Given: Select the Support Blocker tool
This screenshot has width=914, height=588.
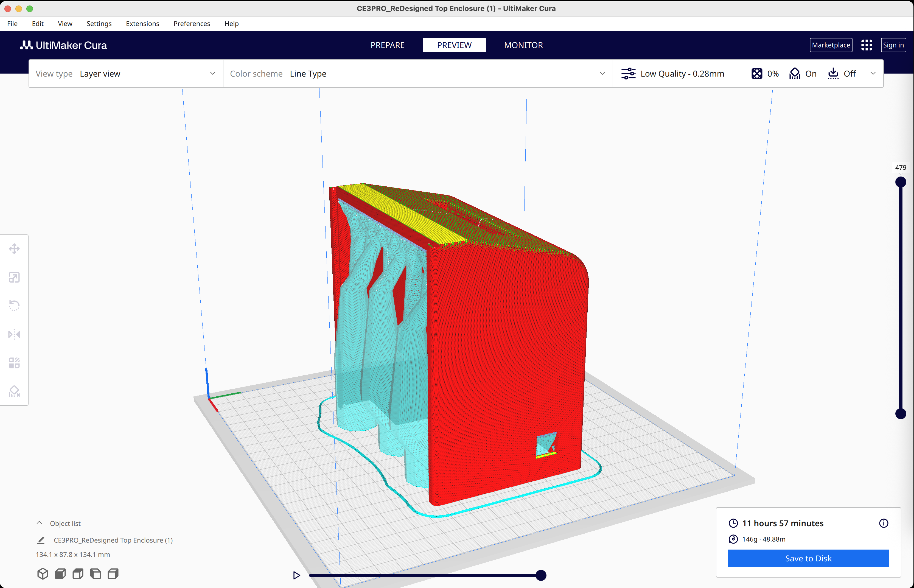Looking at the screenshot, I should coord(14,391).
